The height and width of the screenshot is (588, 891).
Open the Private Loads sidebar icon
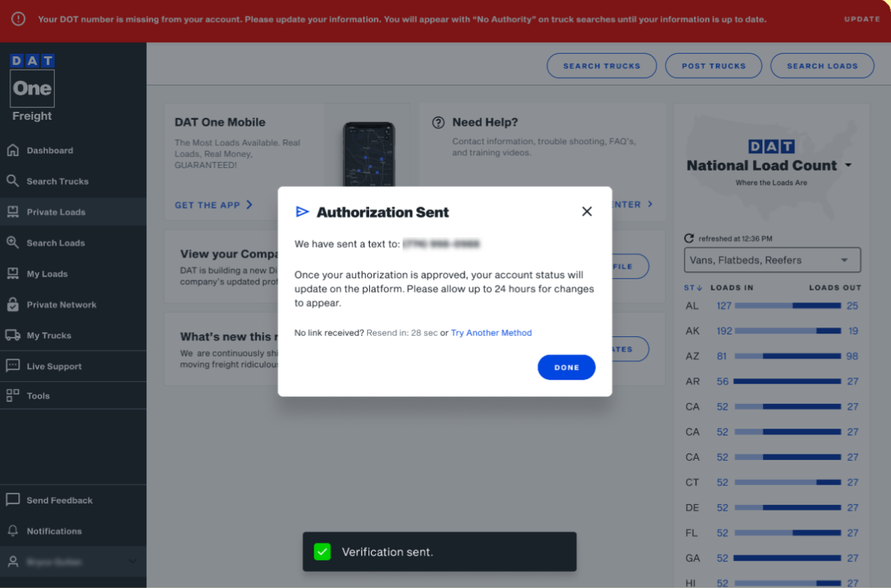pyautogui.click(x=13, y=212)
